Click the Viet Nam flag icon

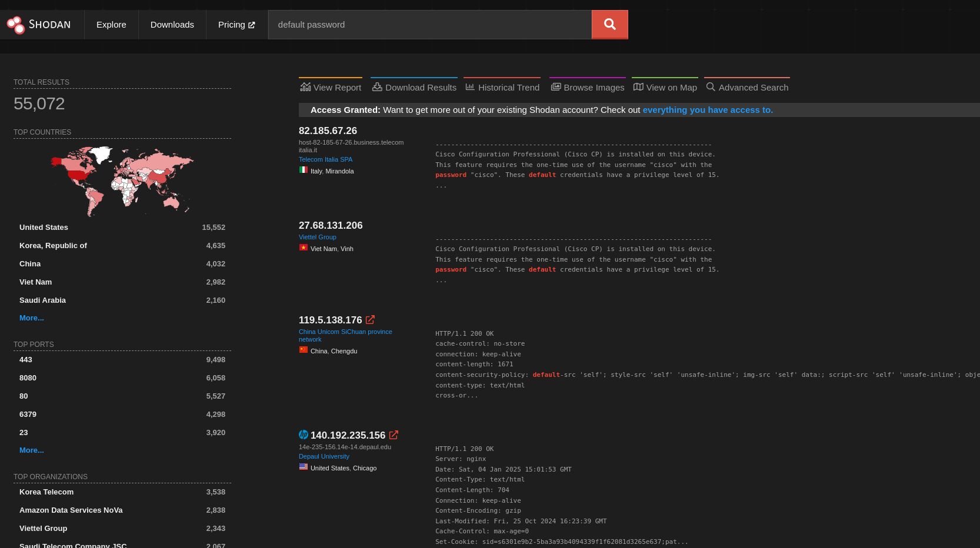[x=304, y=248]
